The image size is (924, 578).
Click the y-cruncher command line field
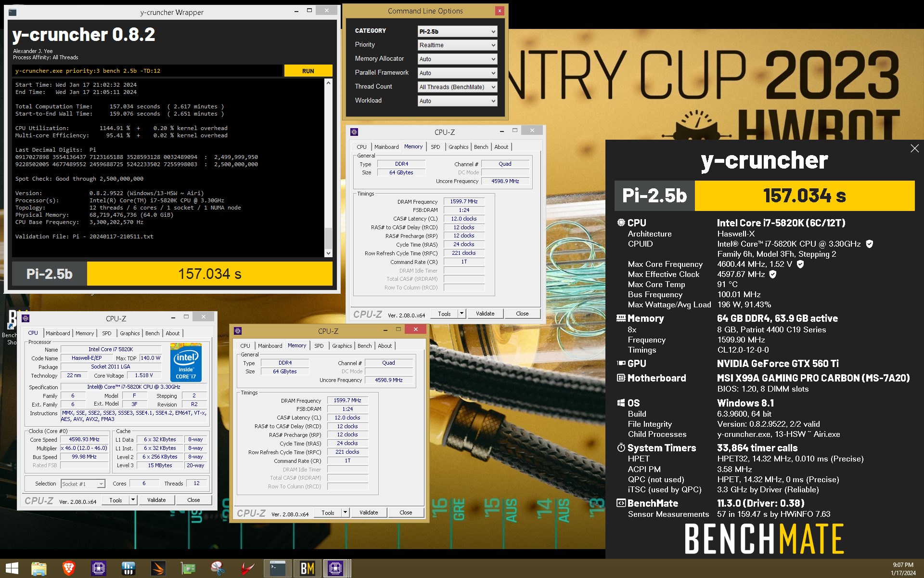[147, 71]
